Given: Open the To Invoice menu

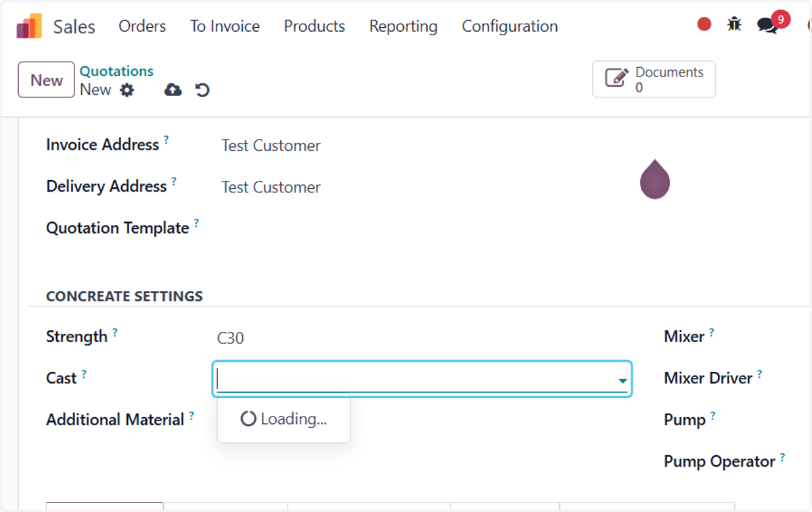Looking at the screenshot, I should tap(225, 26).
